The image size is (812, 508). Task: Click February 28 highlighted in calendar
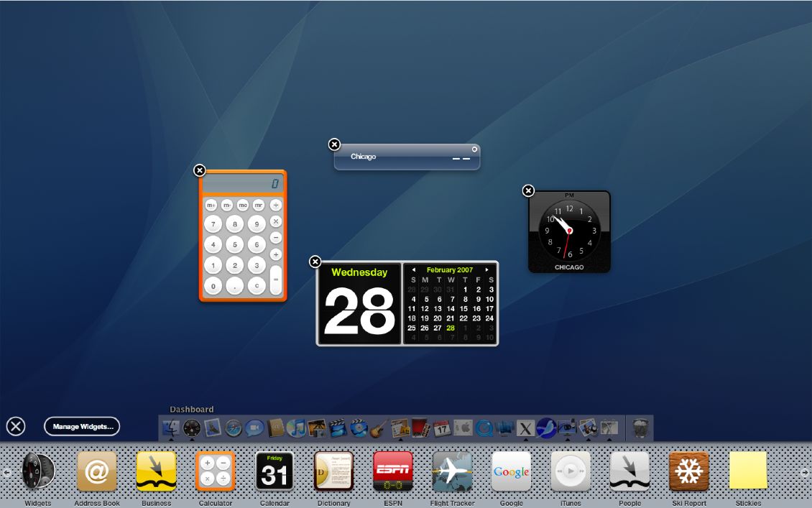451,328
